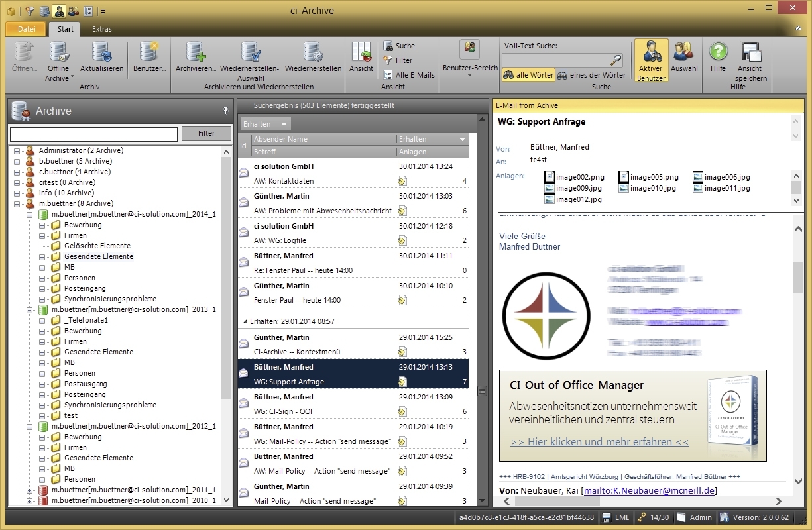Click the Archive filter text field
Screen dimensions: 812x530
click(93, 134)
